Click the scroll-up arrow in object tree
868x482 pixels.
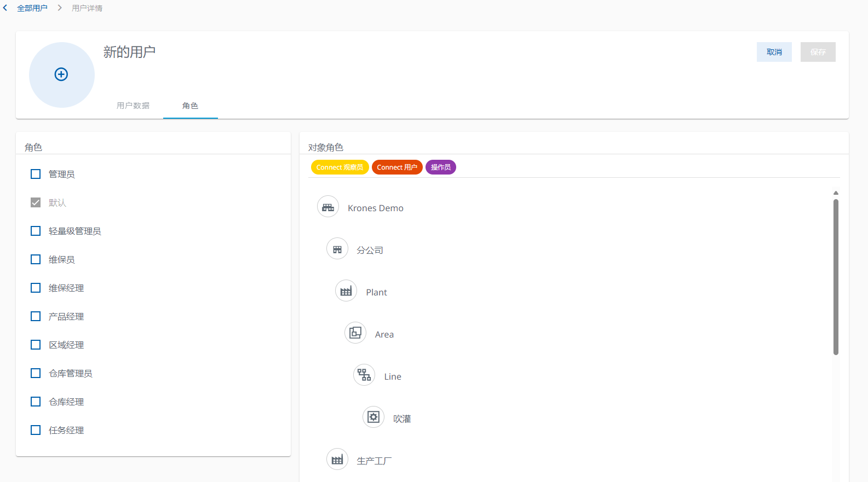836,193
